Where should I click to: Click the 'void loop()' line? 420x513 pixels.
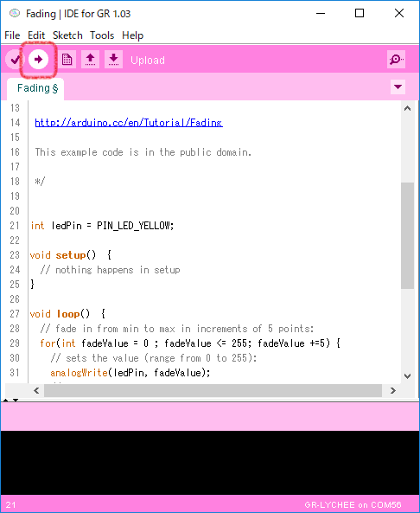pos(67,314)
